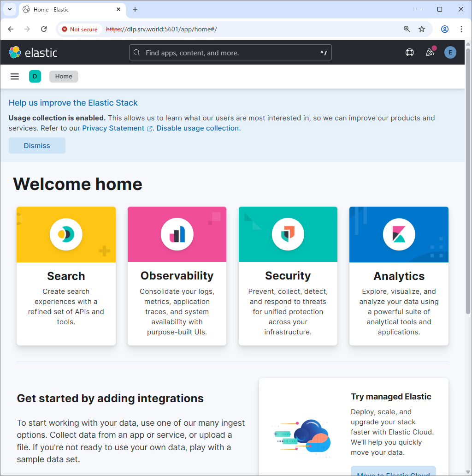Click the scrollbar down arrow
Screen dimensions: 472x476
(468, 472)
